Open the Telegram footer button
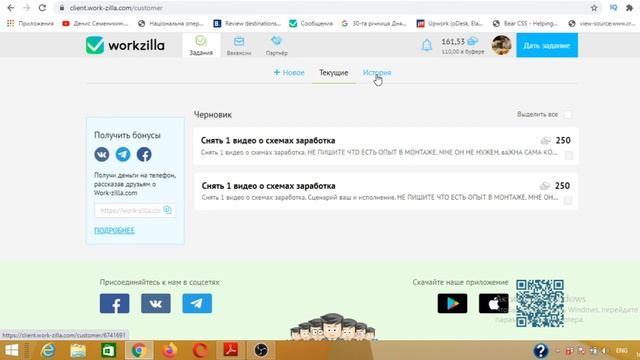Image resolution: width=640 pixels, height=360 pixels. click(x=197, y=303)
